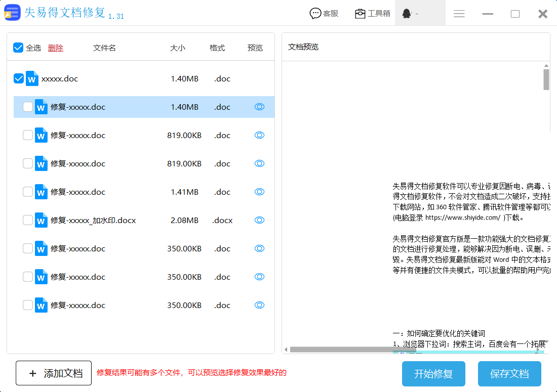Uncheck the 全选 select-all checkbox
Viewport: 557px width, 392px height.
17,47
